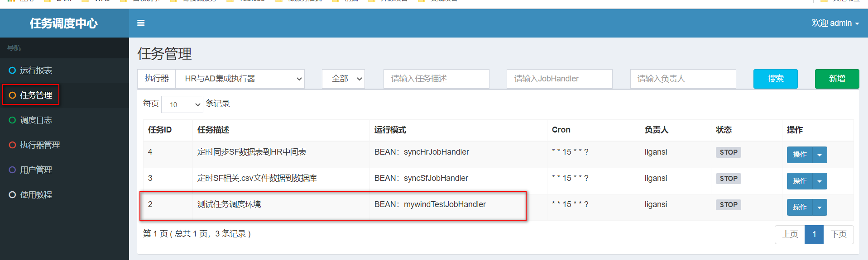Expand 操作 caret for task ID 3

click(820, 181)
